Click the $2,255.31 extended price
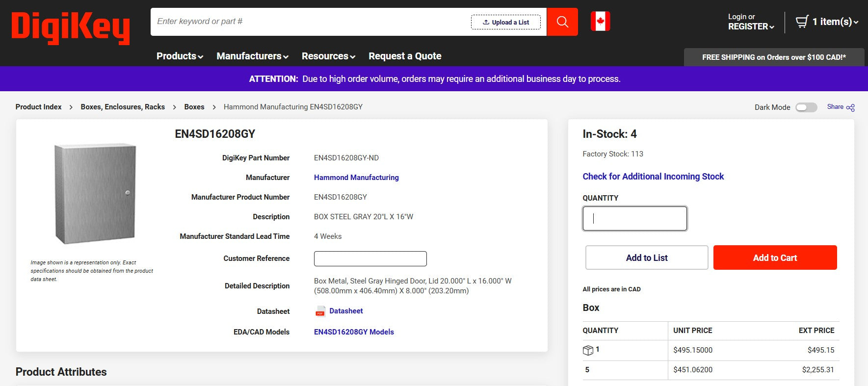868x386 pixels. point(818,370)
